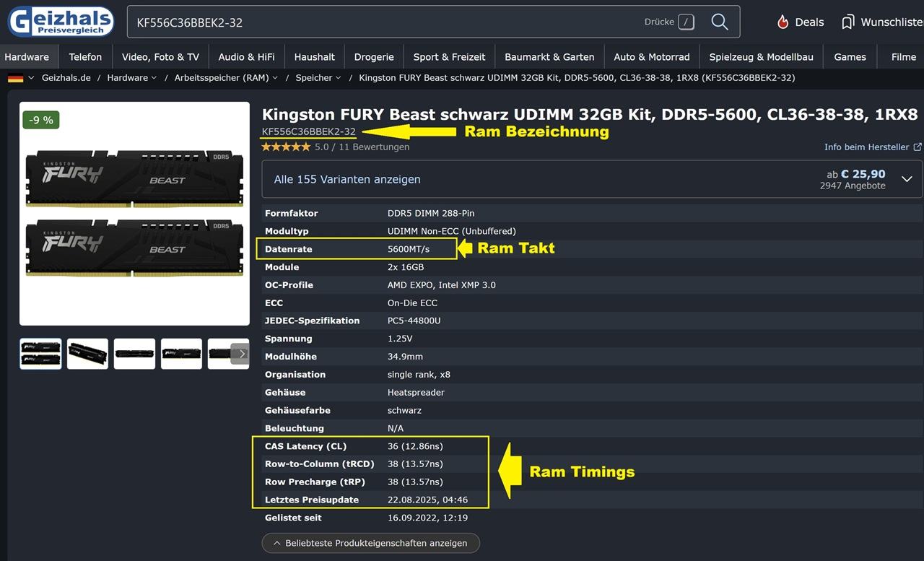Click the five-star rating icons
The width and height of the screenshot is (924, 561).
(x=286, y=147)
